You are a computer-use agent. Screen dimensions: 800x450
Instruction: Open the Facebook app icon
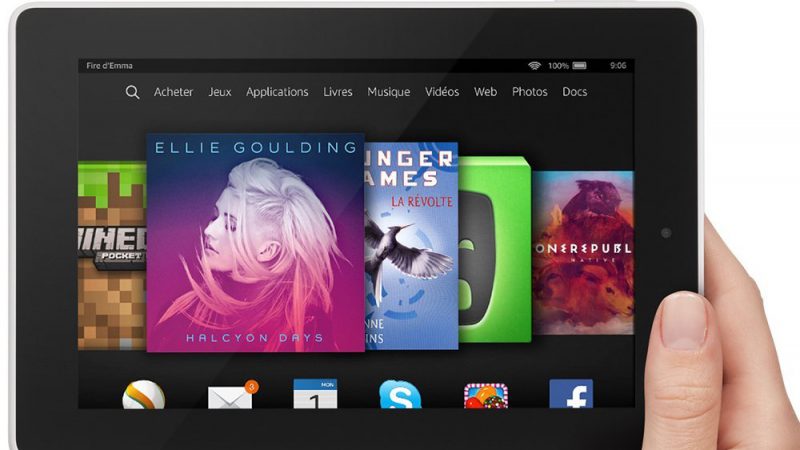tap(571, 394)
